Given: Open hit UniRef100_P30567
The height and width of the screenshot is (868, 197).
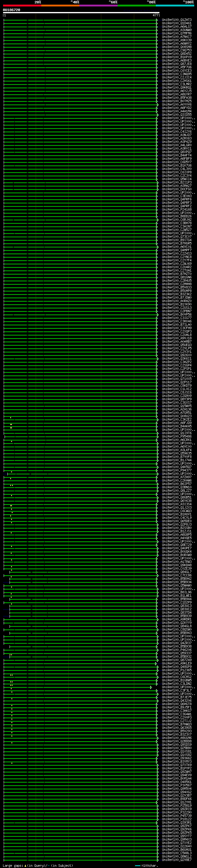Looking at the screenshot, I should pyautogui.click(x=177, y=785).
